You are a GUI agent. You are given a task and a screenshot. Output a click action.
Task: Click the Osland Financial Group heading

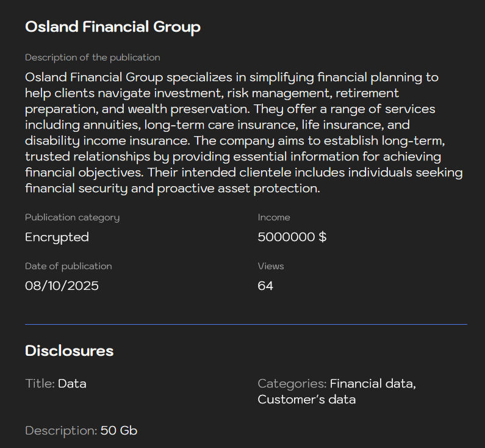point(112,27)
